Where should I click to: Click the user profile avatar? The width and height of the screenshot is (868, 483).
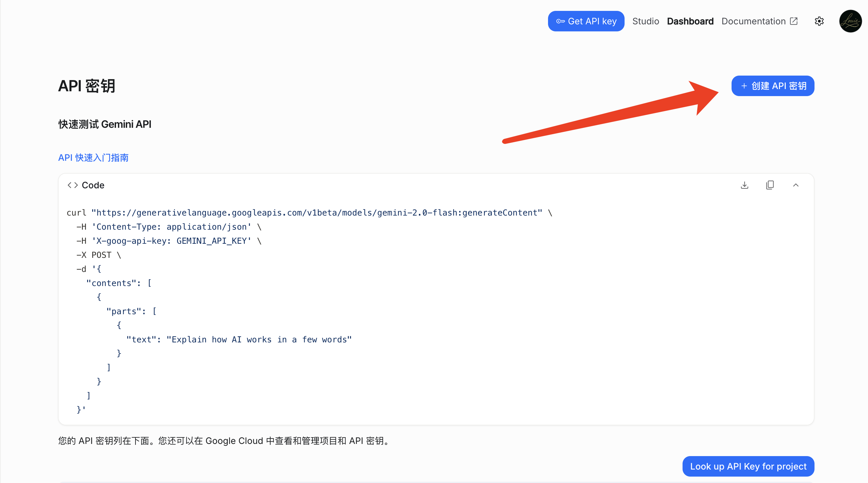coord(850,21)
